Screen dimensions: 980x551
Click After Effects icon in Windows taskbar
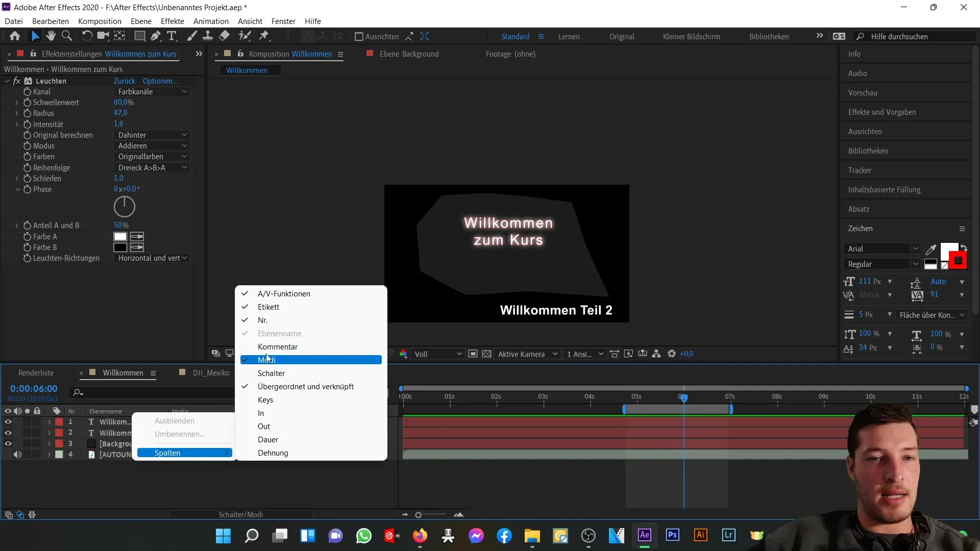(644, 536)
